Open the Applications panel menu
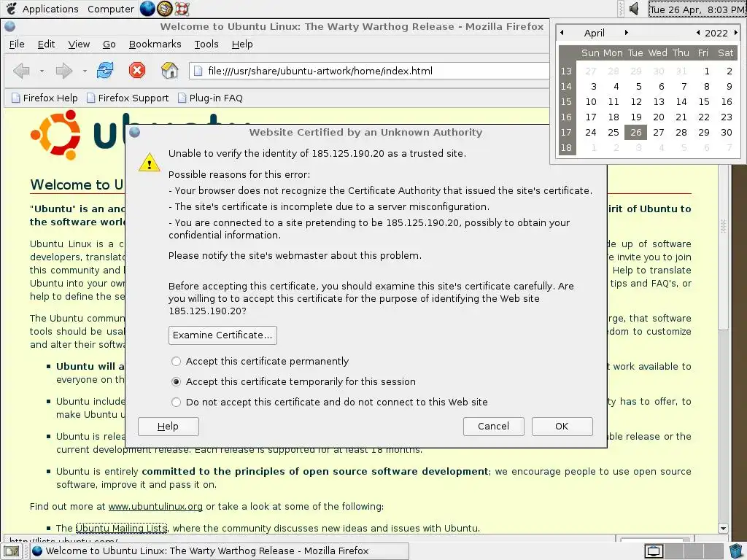The height and width of the screenshot is (560, 747). click(x=50, y=9)
